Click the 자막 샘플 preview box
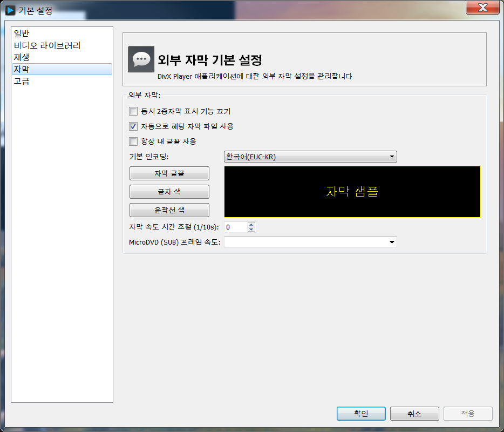504x432 pixels. pos(352,192)
